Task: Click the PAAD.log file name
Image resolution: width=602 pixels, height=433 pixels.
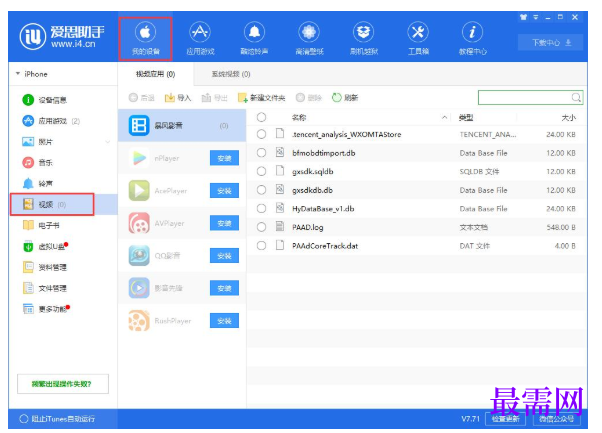Action: (x=308, y=227)
